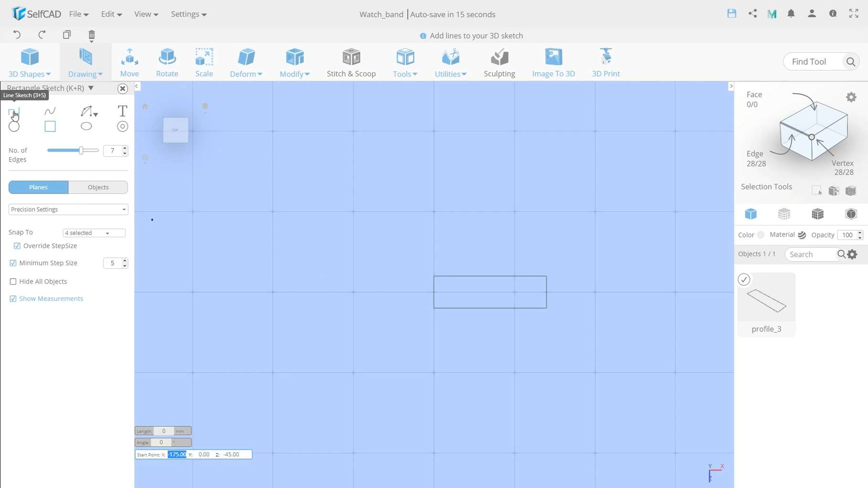Click the Redo arrow
Screen dimensions: 868x488
coord(42,34)
